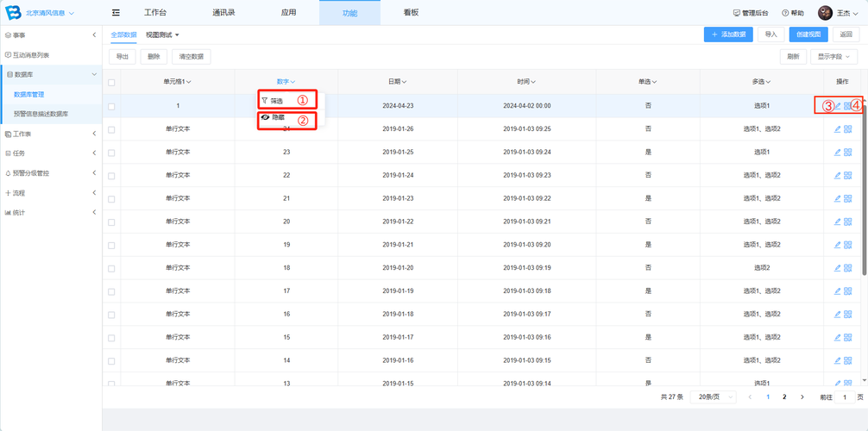Open 管理后台 admin console
The image size is (868, 431).
point(750,13)
